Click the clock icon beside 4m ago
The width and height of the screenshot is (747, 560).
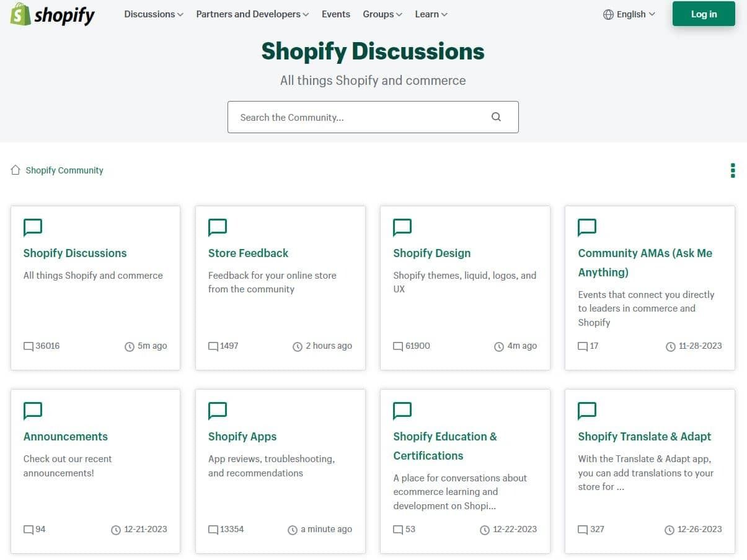click(x=499, y=347)
